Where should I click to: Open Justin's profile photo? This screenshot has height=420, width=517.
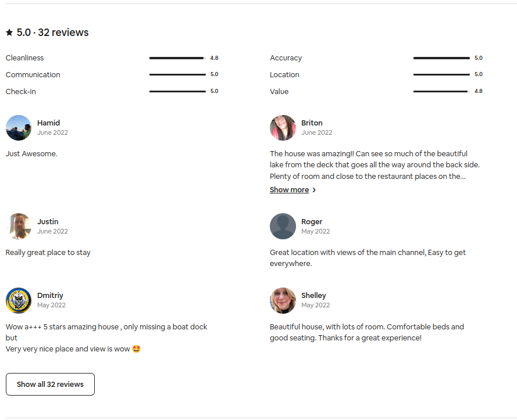pos(19,226)
